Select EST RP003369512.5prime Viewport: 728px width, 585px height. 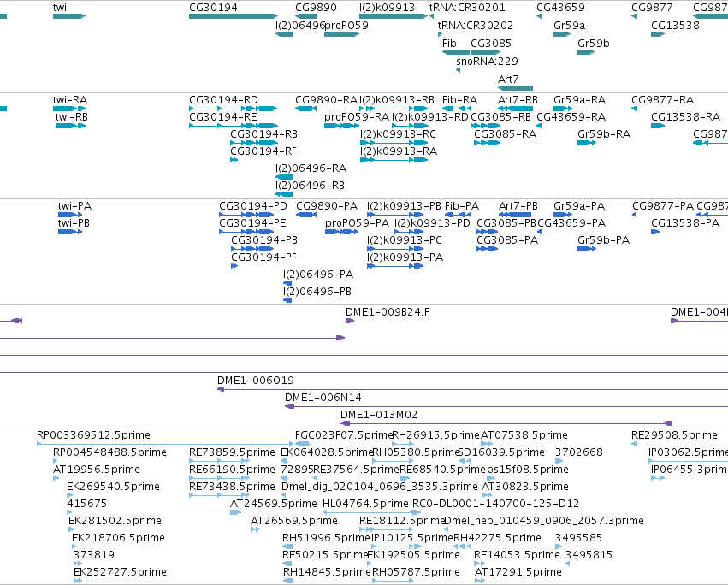coord(165,444)
